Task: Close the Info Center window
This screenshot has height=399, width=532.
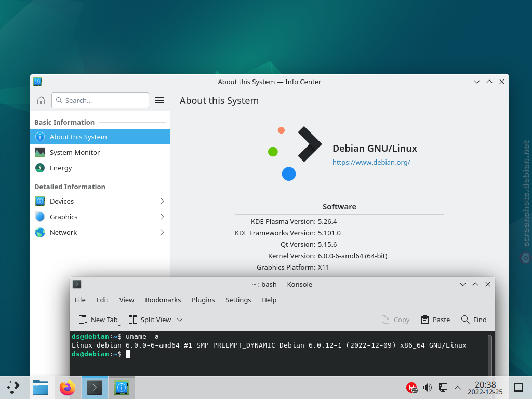Action: tap(502, 82)
